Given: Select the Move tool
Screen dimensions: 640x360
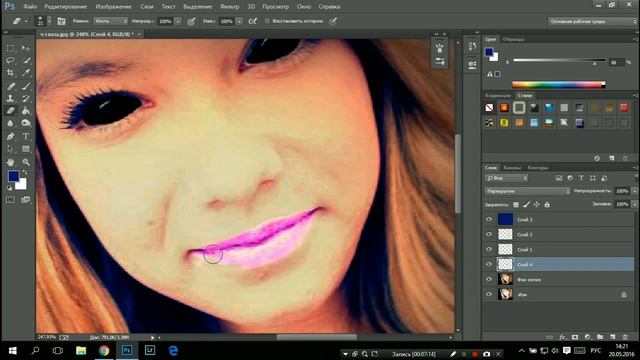Looking at the screenshot, I should 26,48.
